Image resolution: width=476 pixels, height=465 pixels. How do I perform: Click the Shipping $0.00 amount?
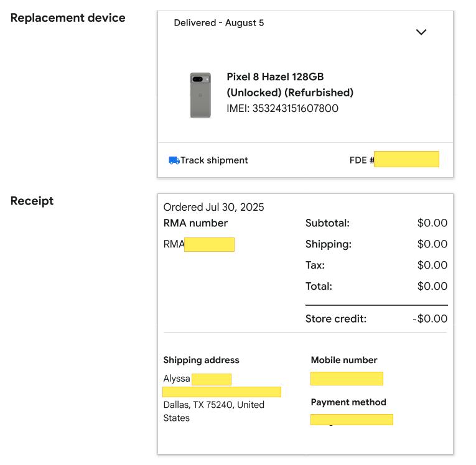click(x=432, y=244)
